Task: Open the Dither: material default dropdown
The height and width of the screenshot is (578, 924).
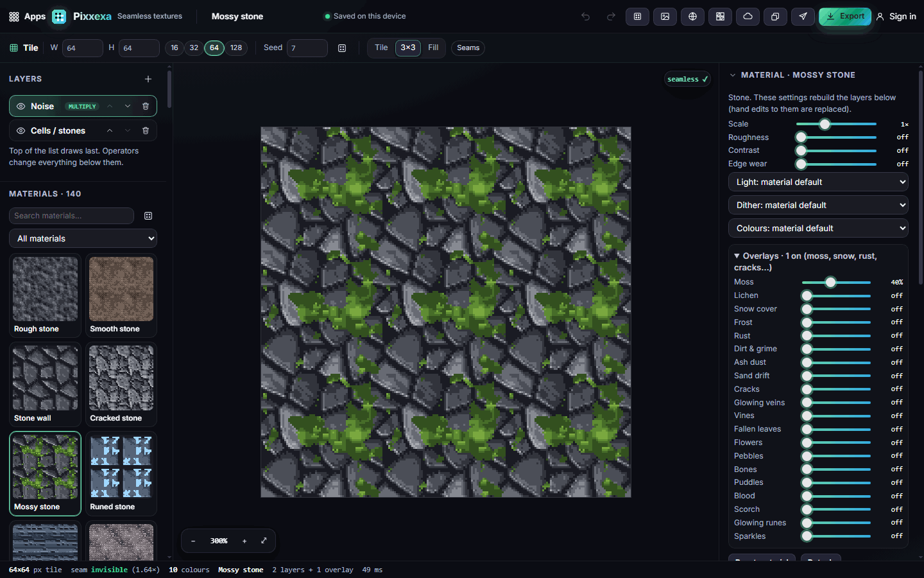Action: pos(818,206)
